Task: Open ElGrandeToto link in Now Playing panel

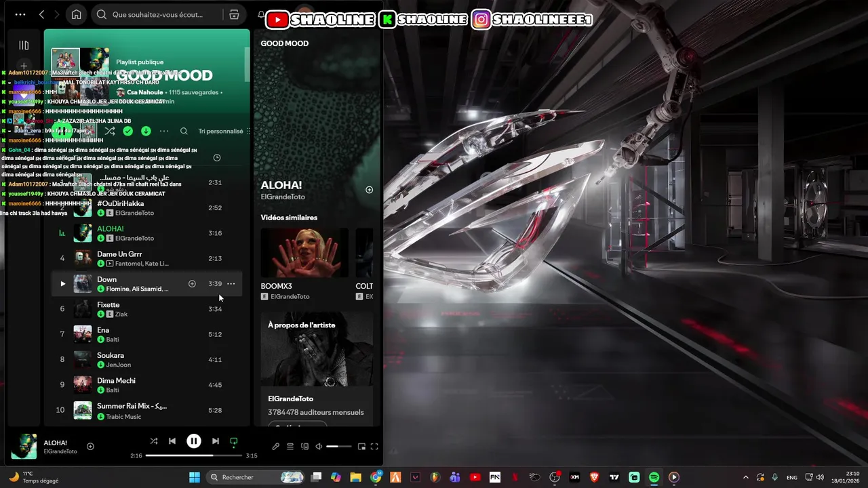Action: [x=283, y=197]
